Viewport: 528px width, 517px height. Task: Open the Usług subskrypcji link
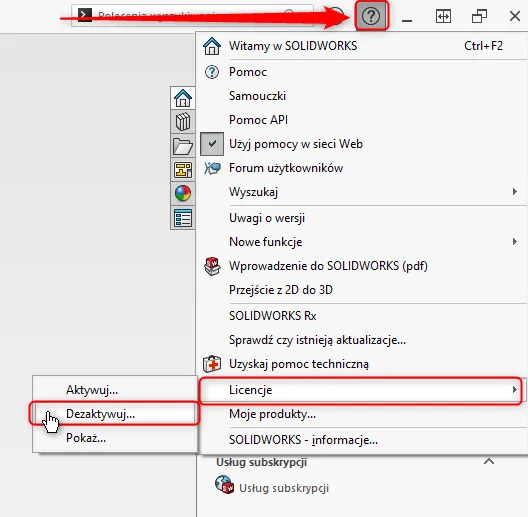284,488
